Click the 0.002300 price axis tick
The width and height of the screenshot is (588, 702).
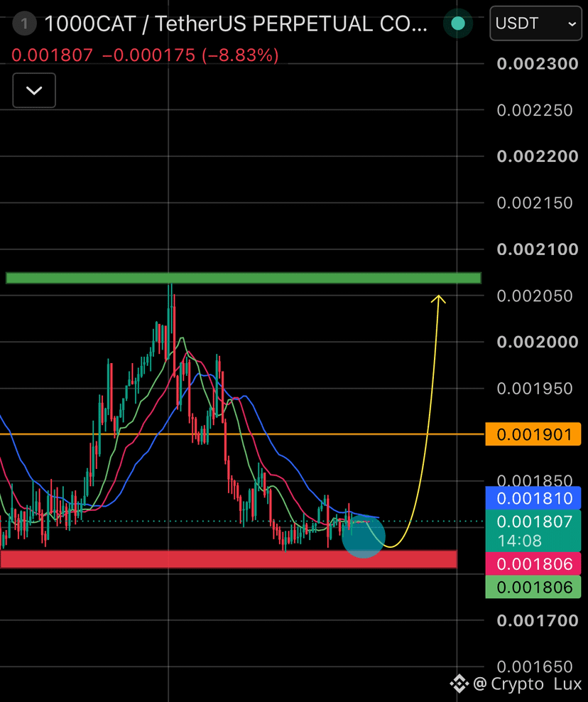[x=538, y=63]
